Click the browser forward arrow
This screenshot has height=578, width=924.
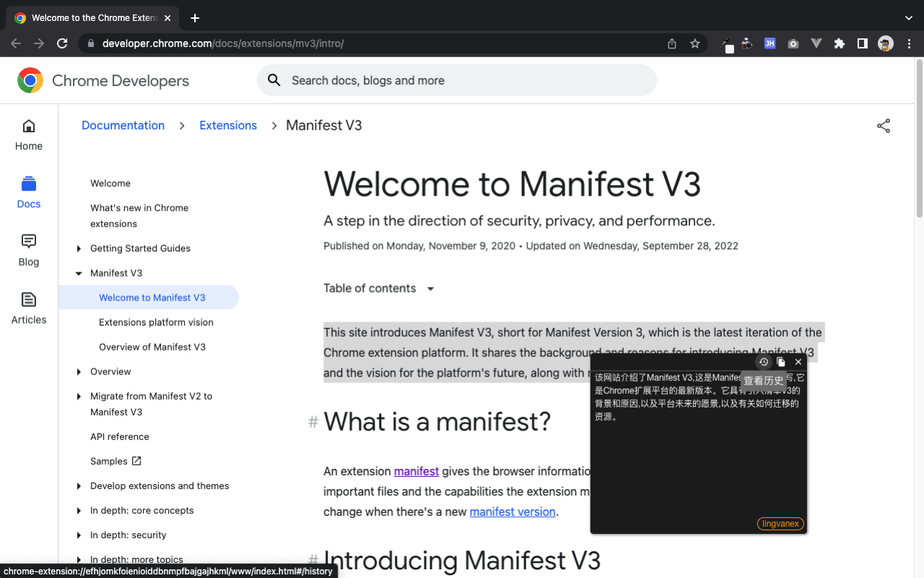(39, 43)
